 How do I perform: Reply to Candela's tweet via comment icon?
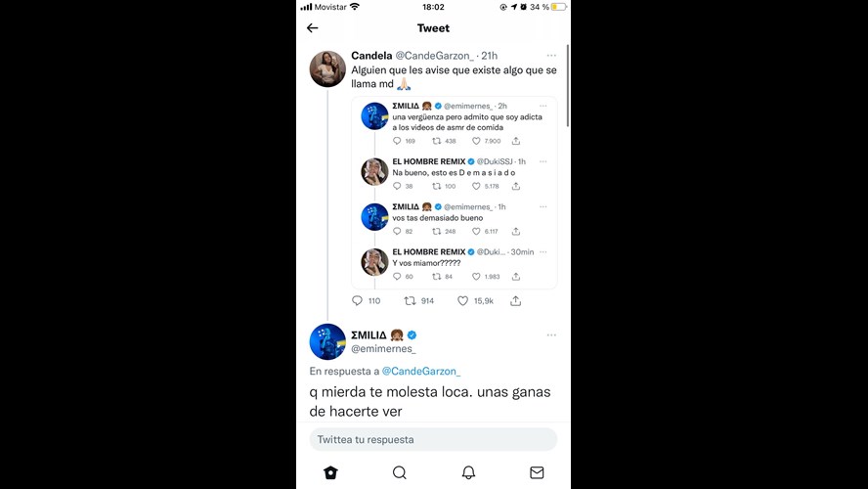(x=357, y=300)
